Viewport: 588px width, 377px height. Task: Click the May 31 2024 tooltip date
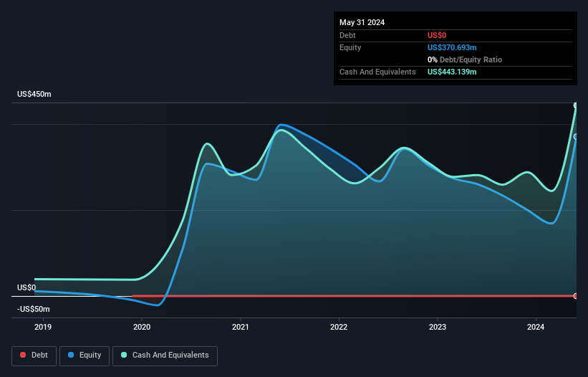(x=362, y=22)
